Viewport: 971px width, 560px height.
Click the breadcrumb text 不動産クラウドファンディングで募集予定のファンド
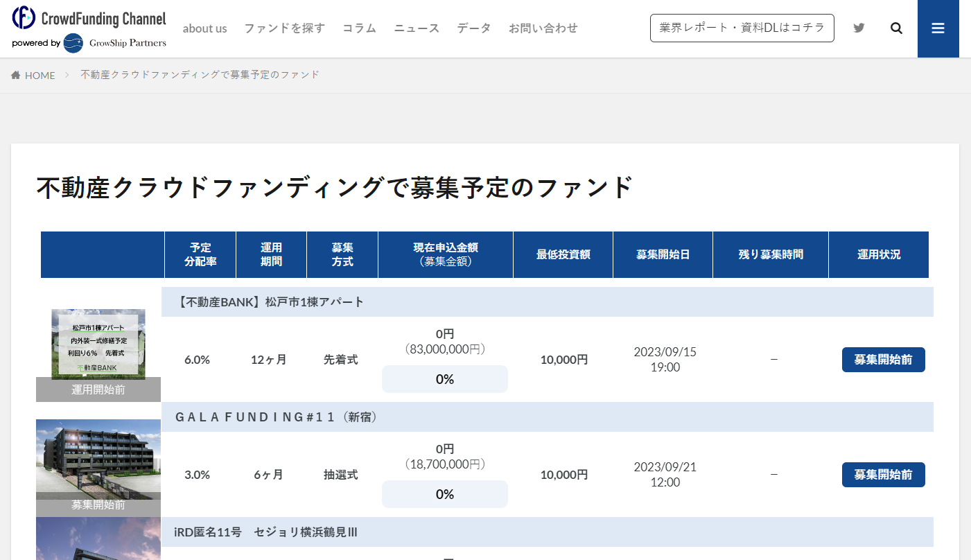tap(200, 75)
